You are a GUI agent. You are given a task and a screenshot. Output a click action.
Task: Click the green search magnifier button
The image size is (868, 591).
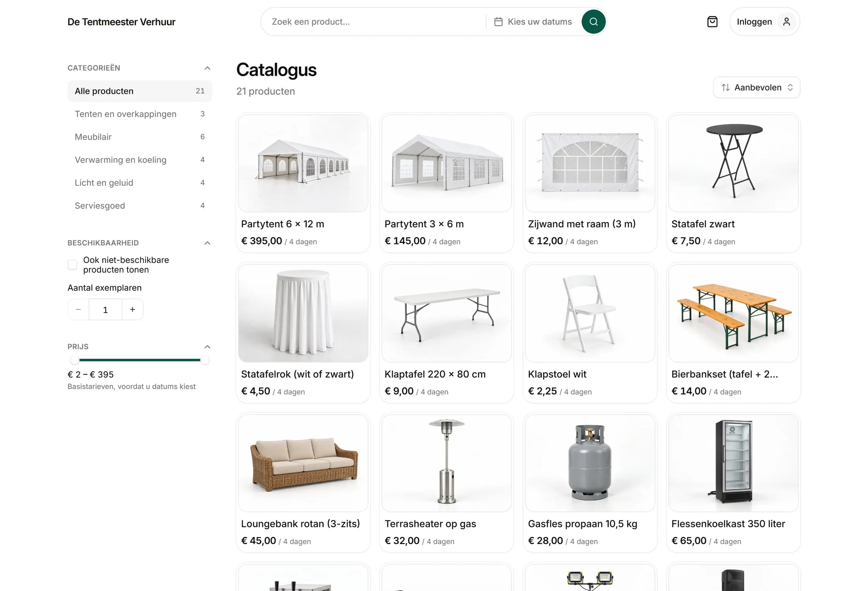tap(593, 22)
